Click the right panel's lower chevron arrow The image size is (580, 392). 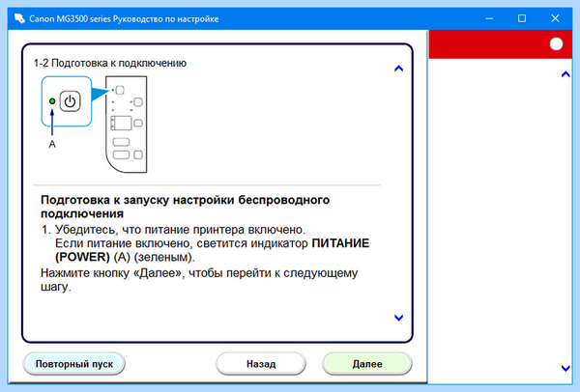coord(565,368)
